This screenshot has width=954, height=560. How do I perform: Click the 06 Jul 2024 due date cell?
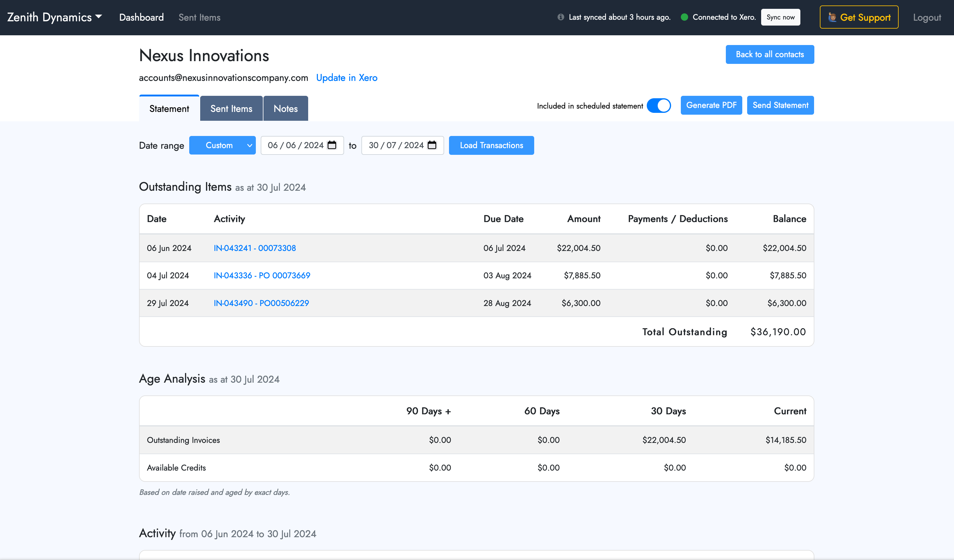pos(504,248)
